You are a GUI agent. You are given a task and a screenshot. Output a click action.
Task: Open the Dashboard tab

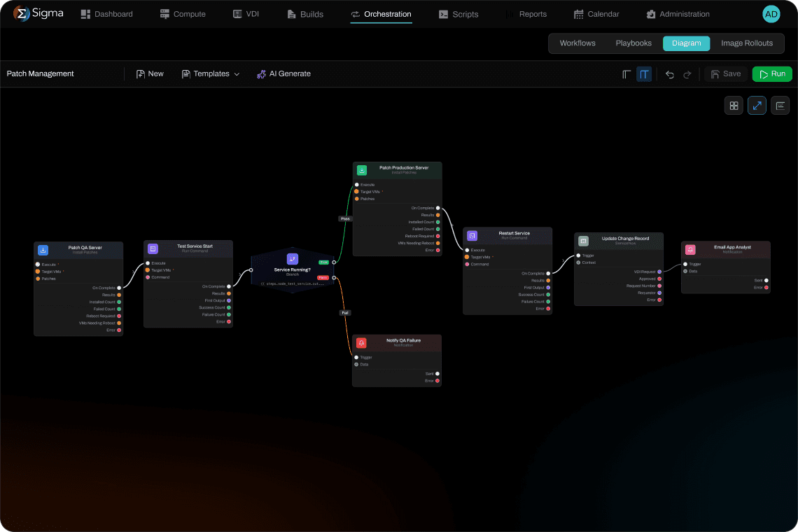click(107, 14)
